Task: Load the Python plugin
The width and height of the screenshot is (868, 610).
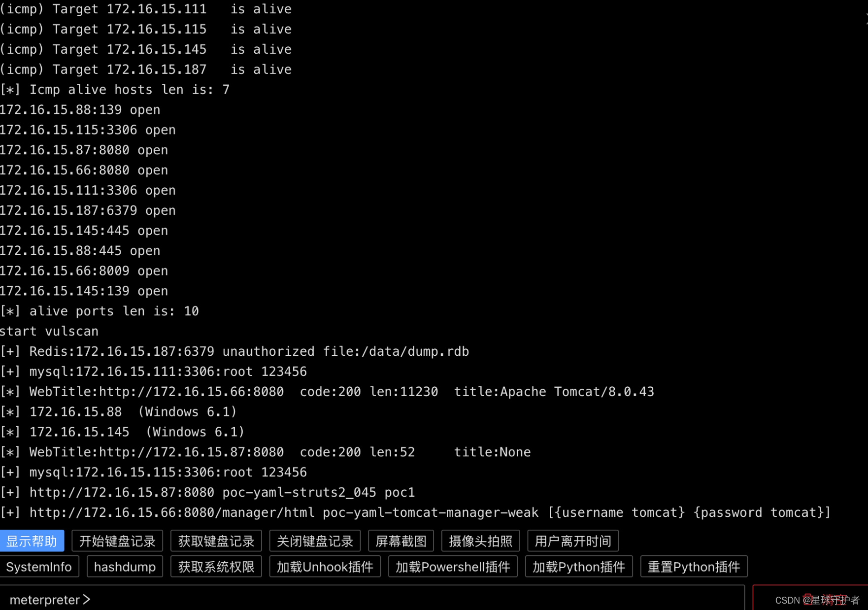Action: [578, 567]
